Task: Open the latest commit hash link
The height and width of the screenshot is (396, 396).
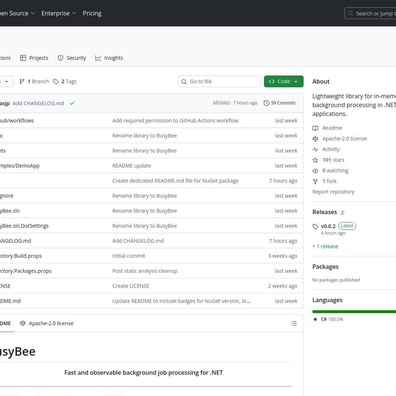Action: (x=221, y=103)
